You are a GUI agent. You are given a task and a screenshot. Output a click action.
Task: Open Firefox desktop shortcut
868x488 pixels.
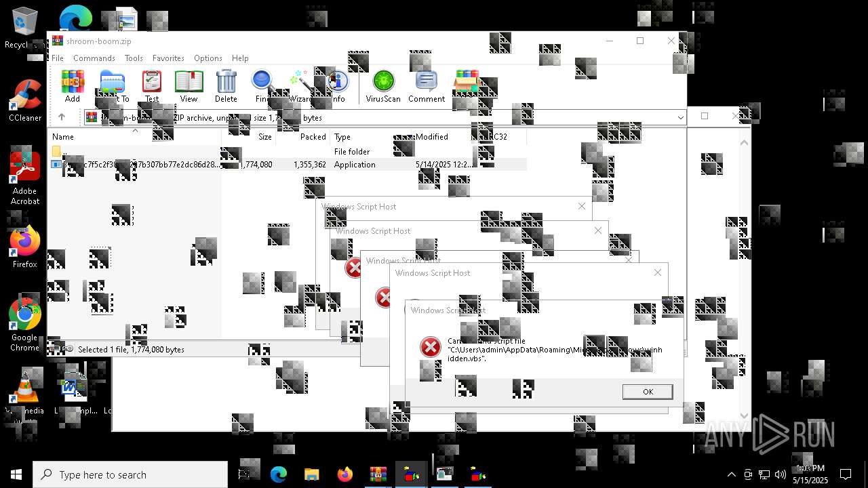point(25,247)
